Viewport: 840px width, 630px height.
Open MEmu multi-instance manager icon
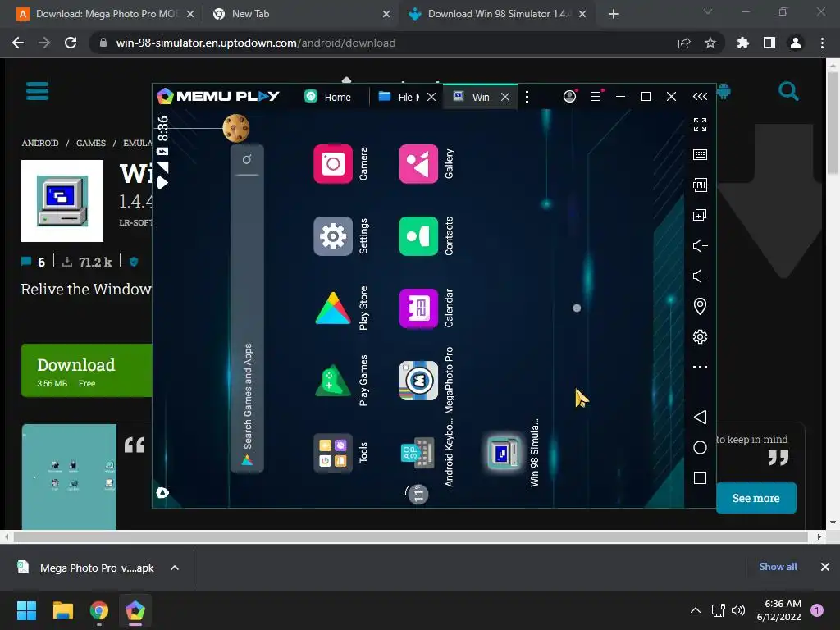(x=700, y=215)
